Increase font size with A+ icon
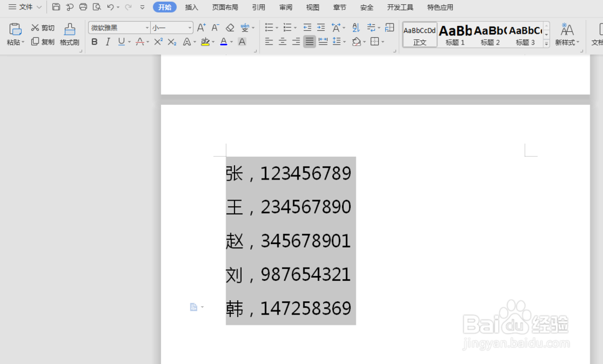603x364 pixels. (201, 28)
